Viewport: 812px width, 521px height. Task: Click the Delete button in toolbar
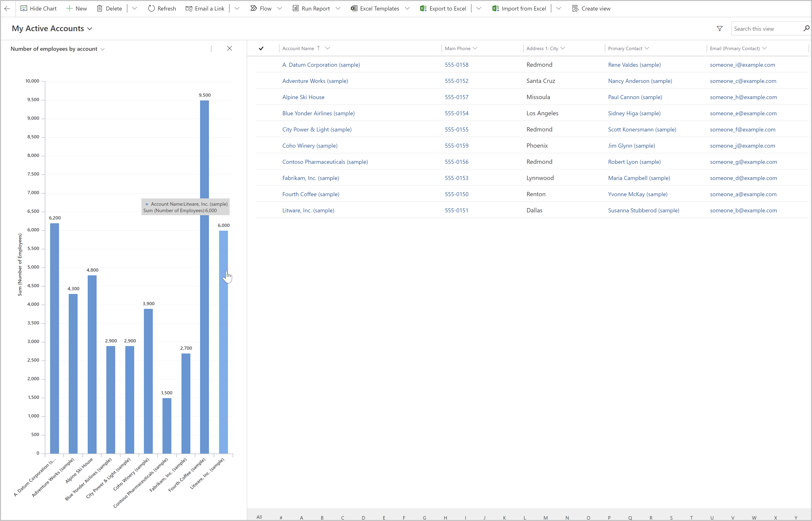109,8
